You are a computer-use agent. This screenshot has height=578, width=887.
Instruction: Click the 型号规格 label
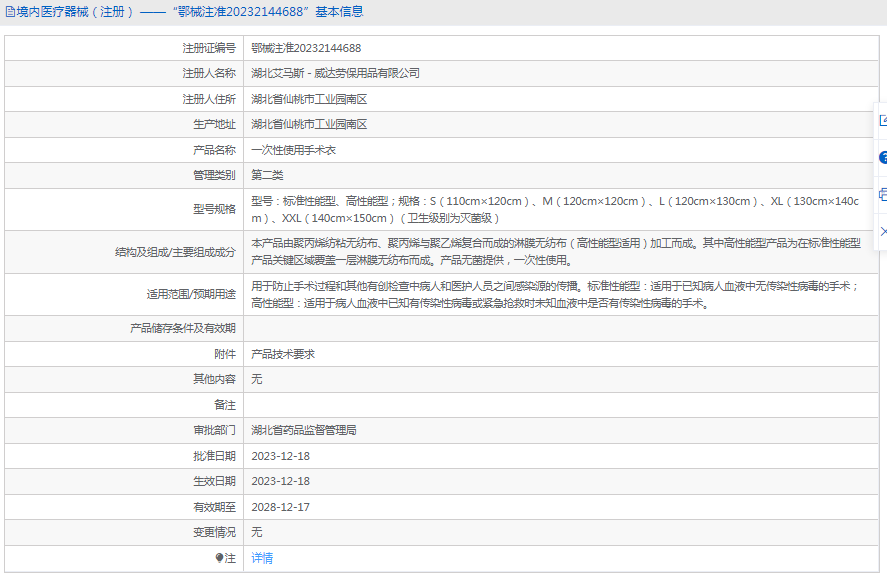click(214, 209)
